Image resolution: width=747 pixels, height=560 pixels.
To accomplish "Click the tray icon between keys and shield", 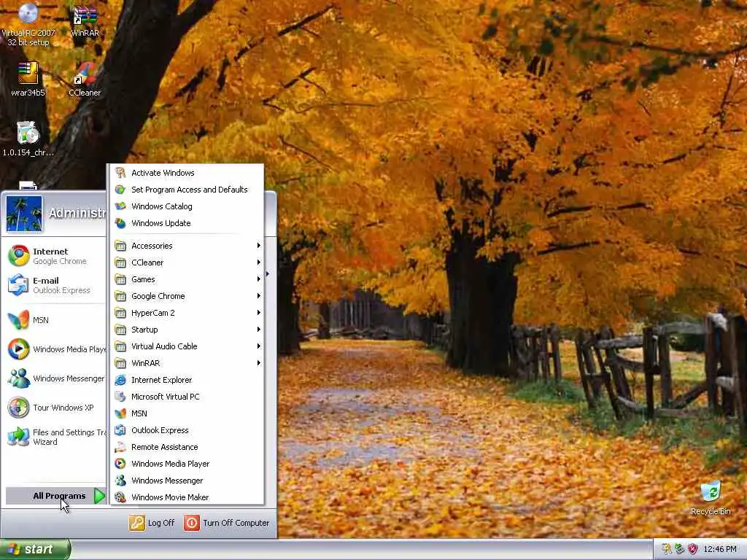I will click(x=680, y=549).
